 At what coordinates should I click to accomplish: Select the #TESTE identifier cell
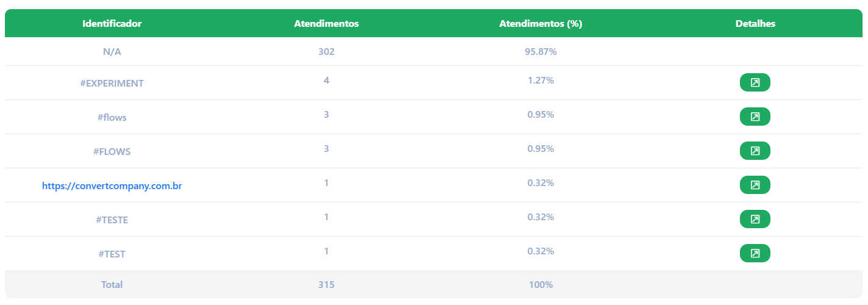pos(112,220)
